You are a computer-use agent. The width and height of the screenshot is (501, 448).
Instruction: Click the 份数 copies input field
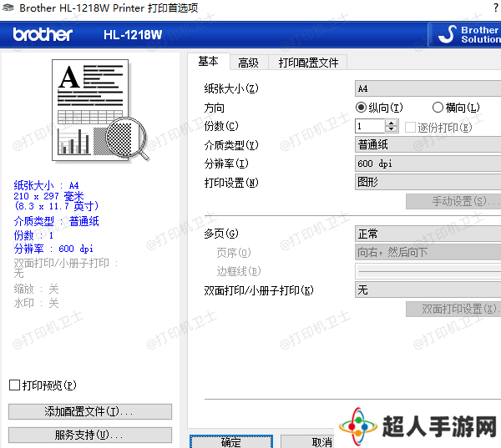tap(370, 126)
